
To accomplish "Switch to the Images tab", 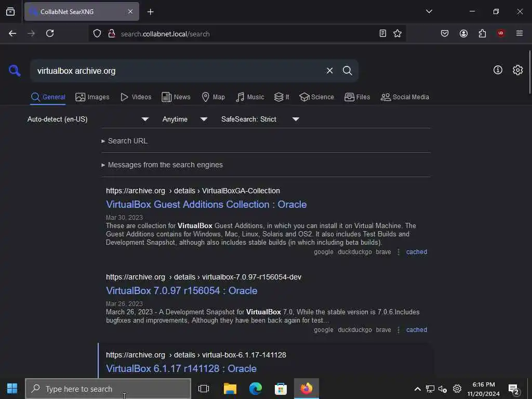I will coord(92,97).
